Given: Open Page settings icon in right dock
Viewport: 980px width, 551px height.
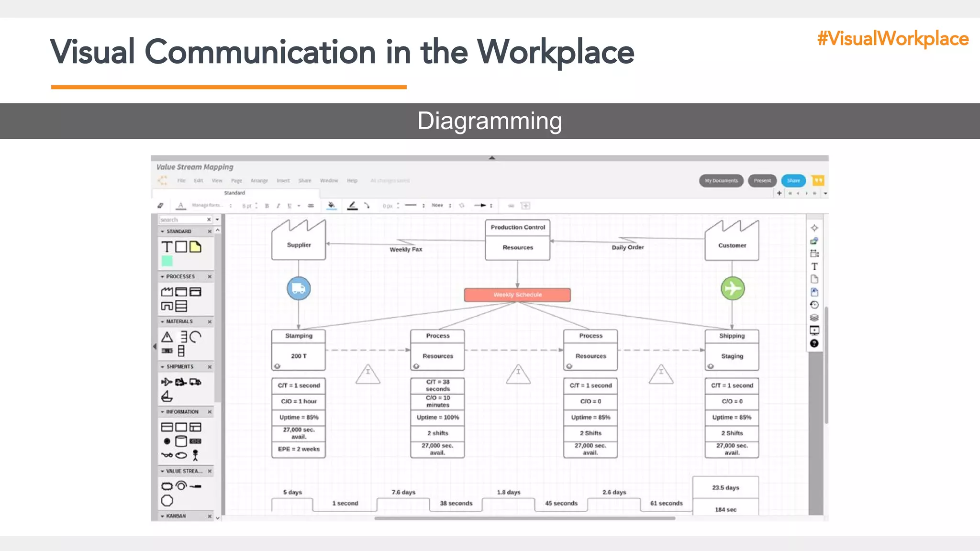Looking at the screenshot, I should point(814,279).
